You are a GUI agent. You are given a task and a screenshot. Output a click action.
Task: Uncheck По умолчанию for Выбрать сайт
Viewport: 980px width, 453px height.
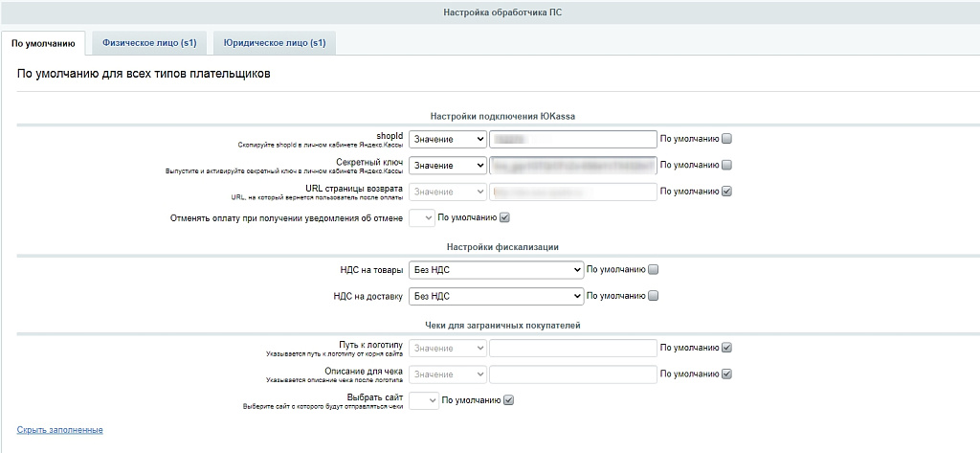pos(508,400)
